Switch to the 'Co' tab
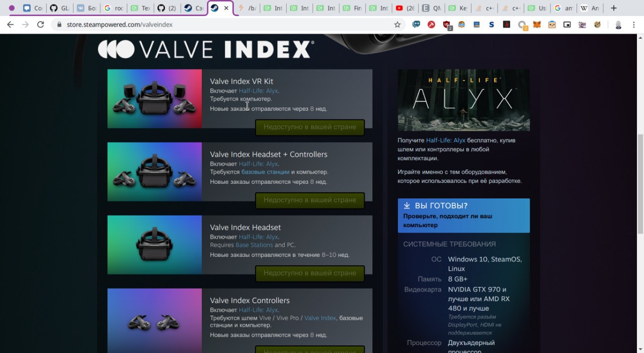This screenshot has width=644, height=353. click(33, 8)
